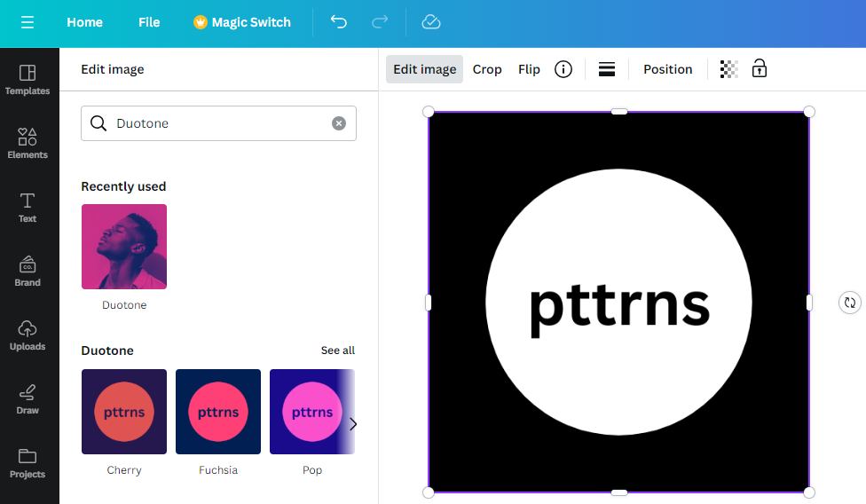Open the hamburger main menu
866x504 pixels.
[28, 22]
